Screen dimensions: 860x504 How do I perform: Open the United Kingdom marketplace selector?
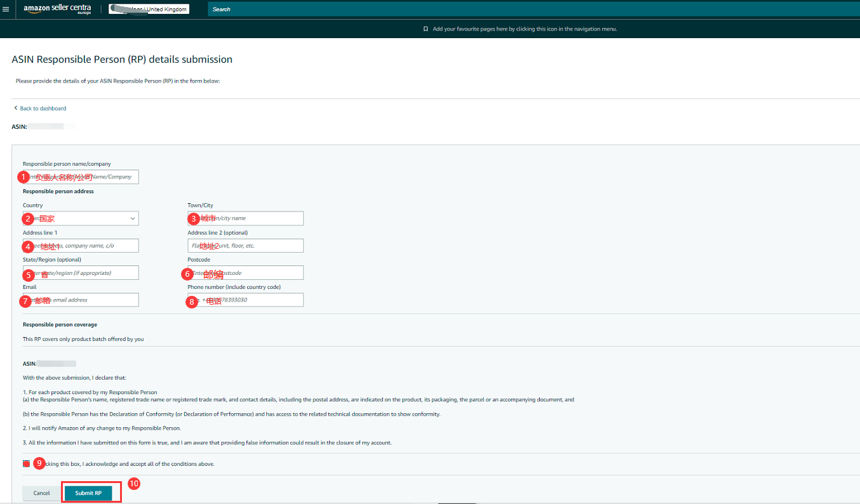pyautogui.click(x=149, y=10)
